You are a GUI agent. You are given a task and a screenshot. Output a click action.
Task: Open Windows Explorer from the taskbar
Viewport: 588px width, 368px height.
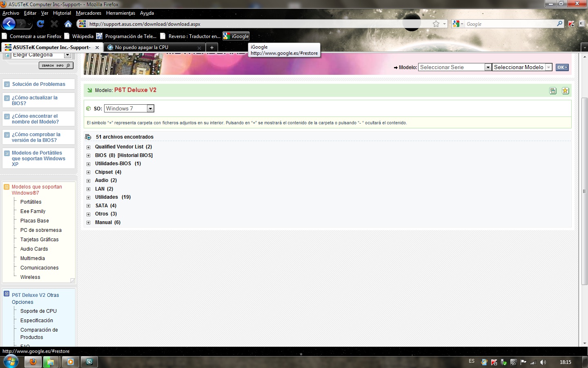pyautogui.click(x=51, y=362)
